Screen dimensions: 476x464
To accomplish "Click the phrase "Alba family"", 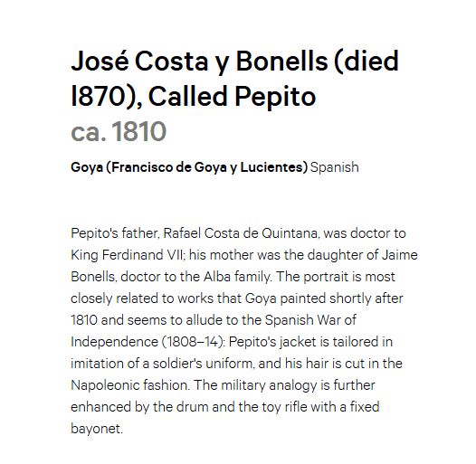I will coord(237,277).
